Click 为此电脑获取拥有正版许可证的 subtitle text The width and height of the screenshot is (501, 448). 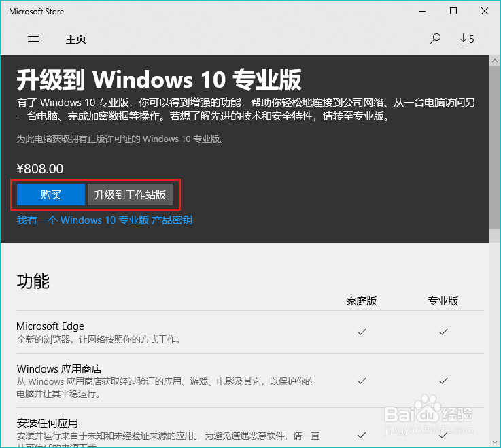click(120, 139)
